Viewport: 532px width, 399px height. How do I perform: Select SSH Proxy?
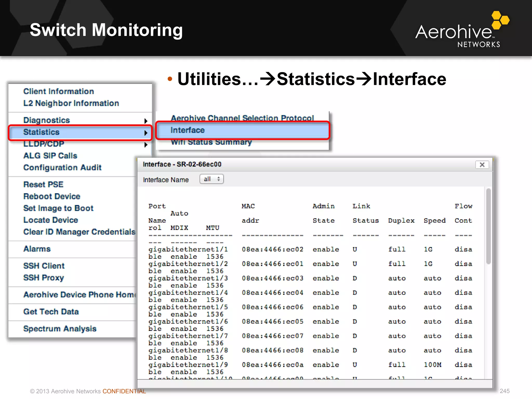(43, 278)
